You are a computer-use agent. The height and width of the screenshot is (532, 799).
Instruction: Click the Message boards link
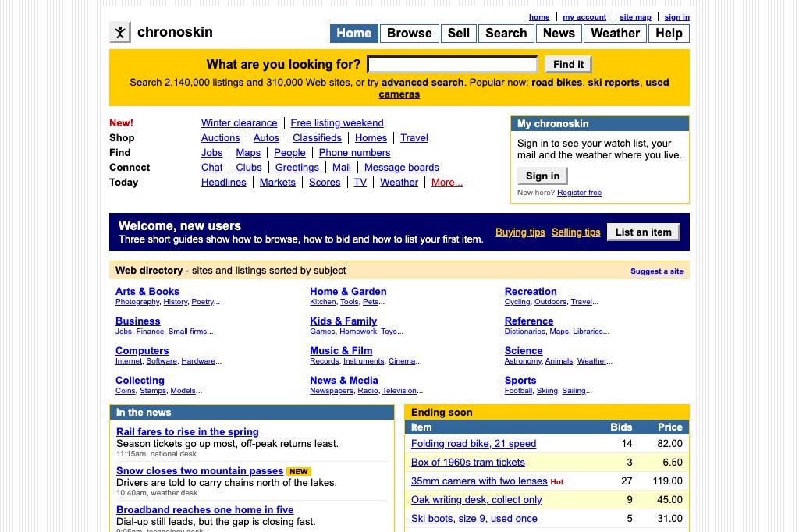(402, 167)
